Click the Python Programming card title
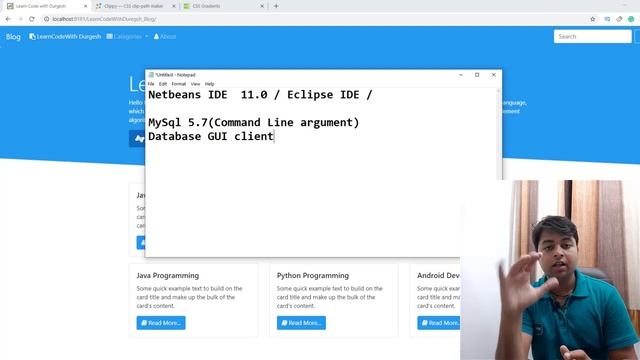The image size is (640, 360). point(313,276)
